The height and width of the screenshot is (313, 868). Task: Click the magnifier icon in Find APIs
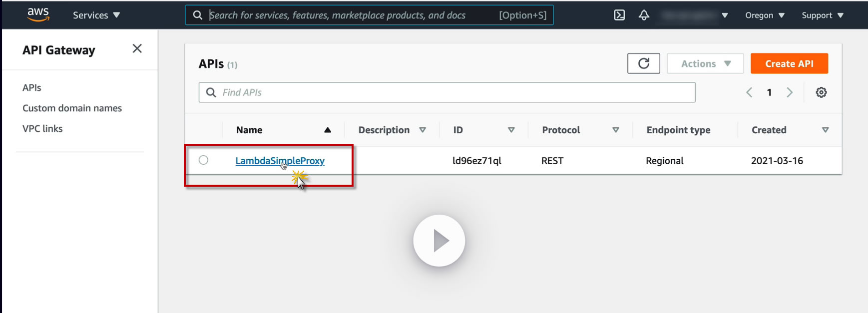pyautogui.click(x=211, y=92)
